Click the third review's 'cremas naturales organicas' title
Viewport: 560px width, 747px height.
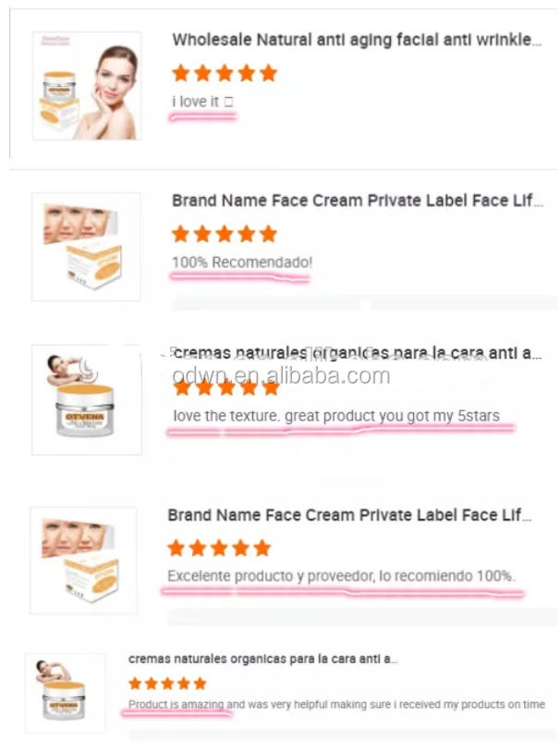click(358, 353)
